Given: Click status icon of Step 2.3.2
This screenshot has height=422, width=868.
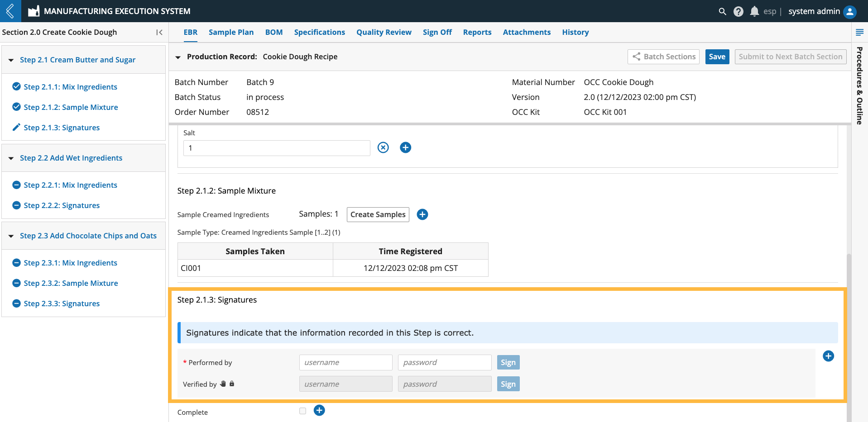Looking at the screenshot, I should click(16, 283).
